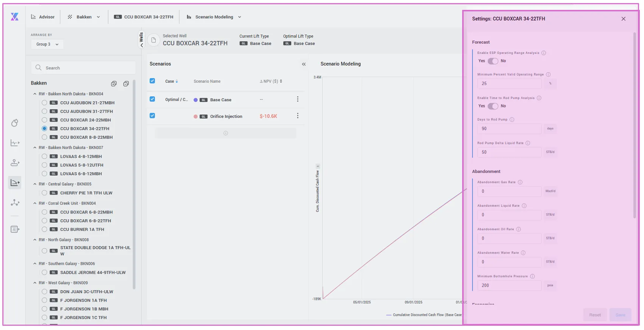Open the Base Case row three-dot menu
Screen dimensions: 644x330
pyautogui.click(x=297, y=99)
